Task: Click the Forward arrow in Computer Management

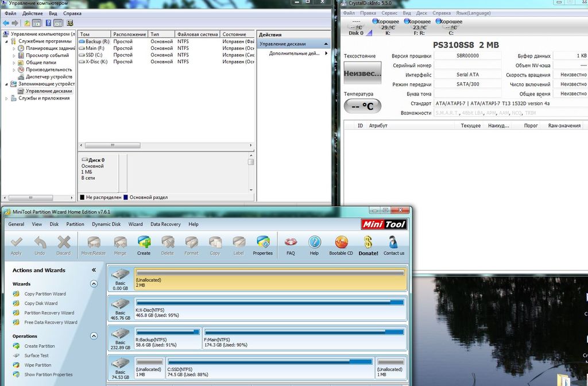Action: pos(15,23)
